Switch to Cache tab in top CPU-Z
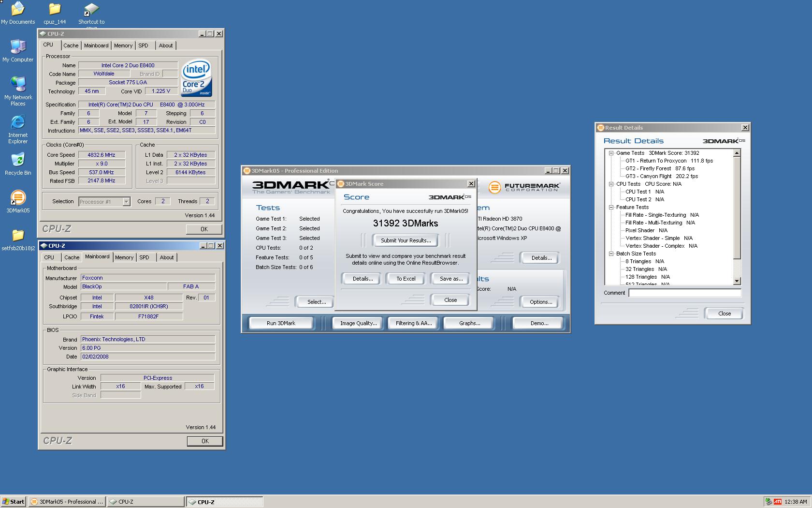The image size is (812, 508). (71, 45)
